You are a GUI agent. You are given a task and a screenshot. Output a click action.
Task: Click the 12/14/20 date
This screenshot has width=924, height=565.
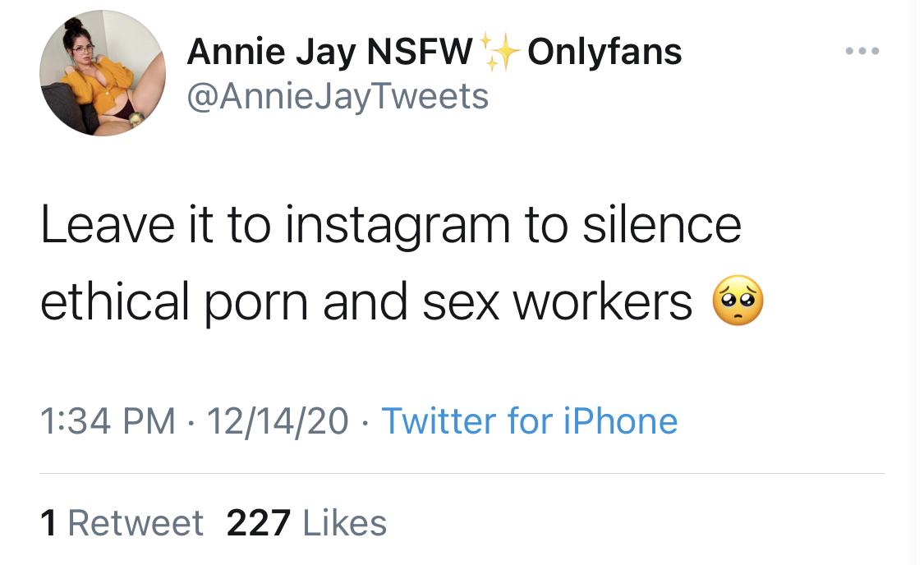(278, 421)
